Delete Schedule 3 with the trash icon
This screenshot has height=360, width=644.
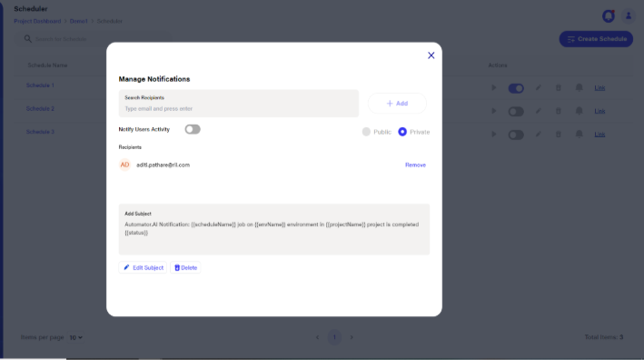tap(558, 134)
